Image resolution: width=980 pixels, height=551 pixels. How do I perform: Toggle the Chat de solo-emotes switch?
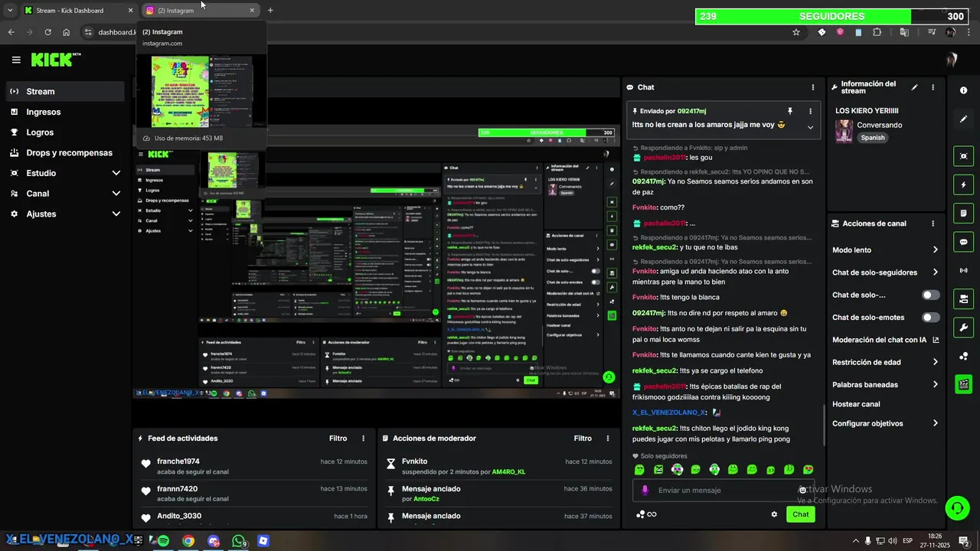930,317
